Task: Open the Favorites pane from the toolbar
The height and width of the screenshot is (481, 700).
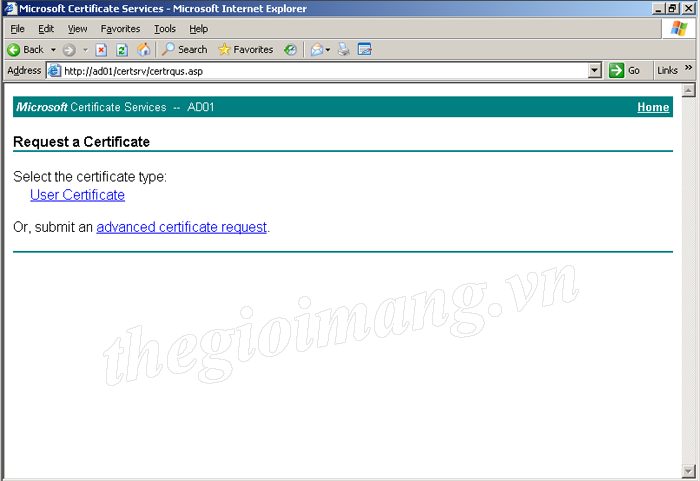Action: click(x=245, y=49)
